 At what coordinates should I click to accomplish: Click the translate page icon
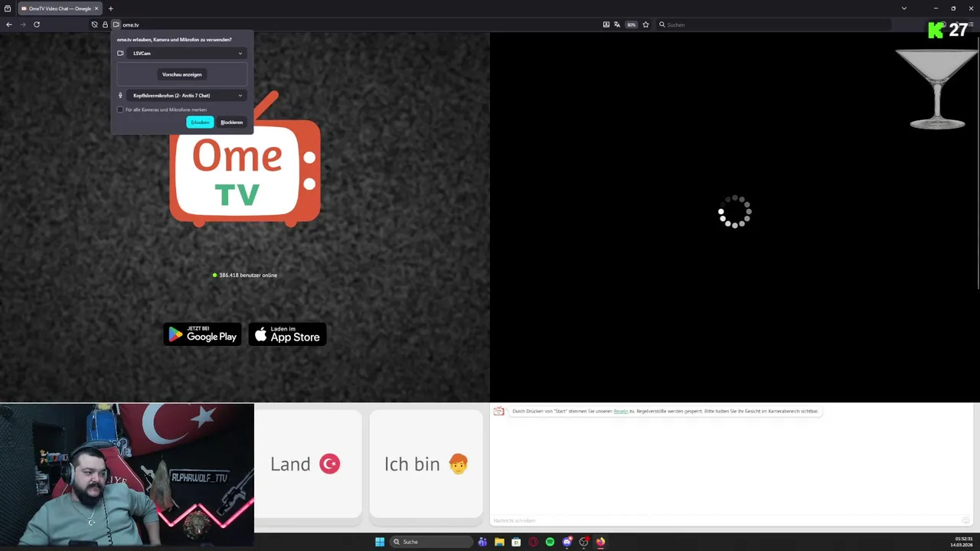point(617,24)
